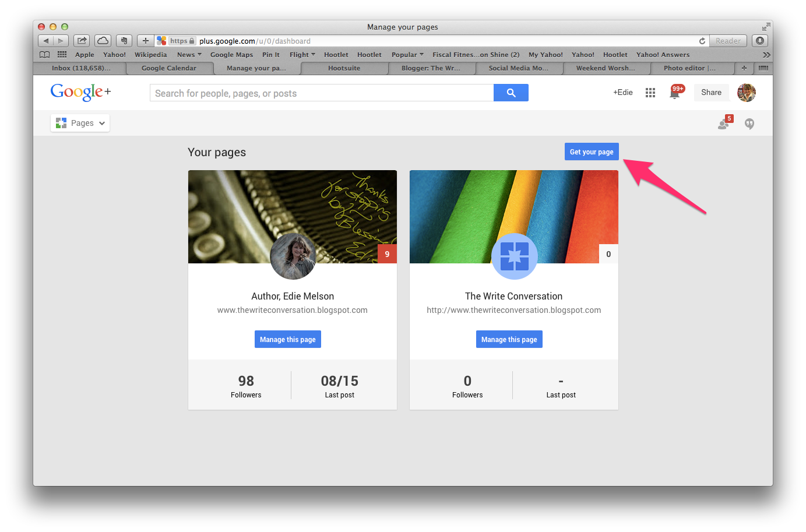This screenshot has width=806, height=532.
Task: Go back with the Safari back arrow
Action: (x=46, y=41)
